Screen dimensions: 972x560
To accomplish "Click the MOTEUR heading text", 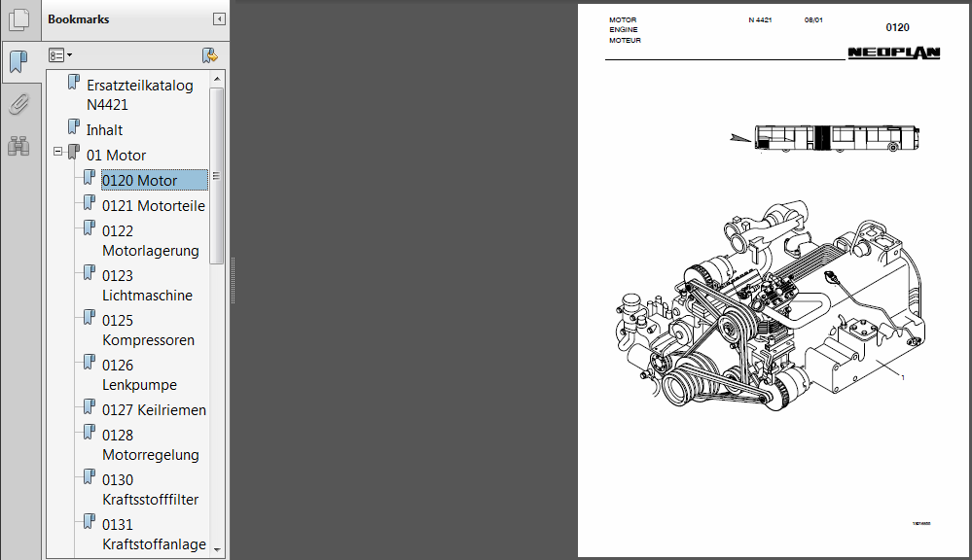I will tap(625, 40).
